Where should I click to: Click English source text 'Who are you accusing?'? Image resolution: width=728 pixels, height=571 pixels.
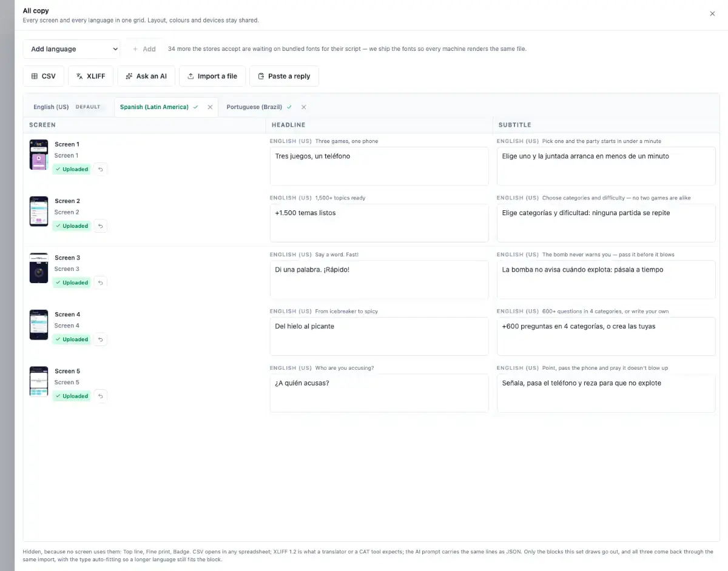pyautogui.click(x=345, y=368)
